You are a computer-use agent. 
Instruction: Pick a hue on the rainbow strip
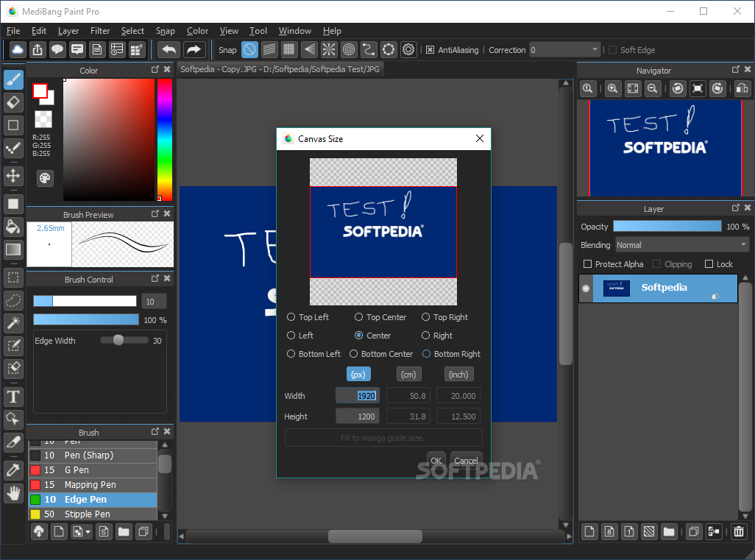[165, 140]
